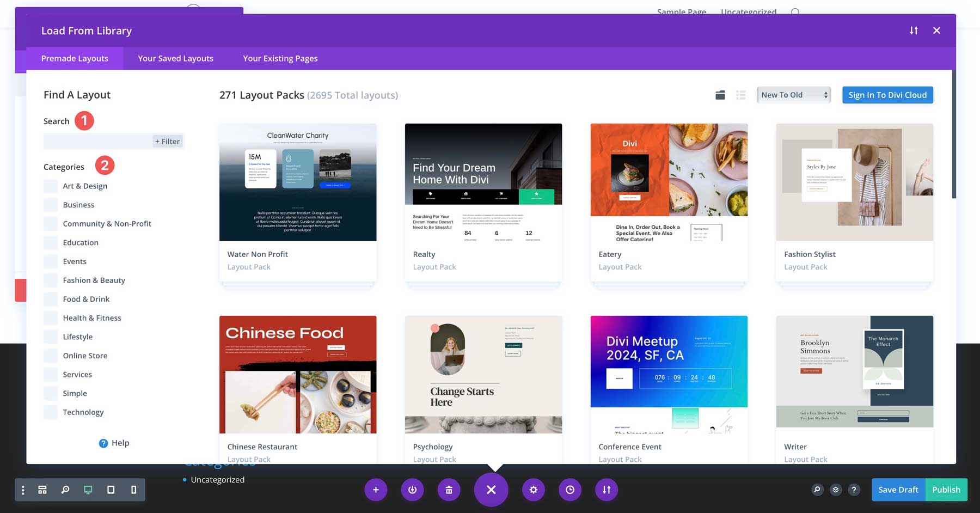Open the Your Existing Pages tab

[x=280, y=58]
